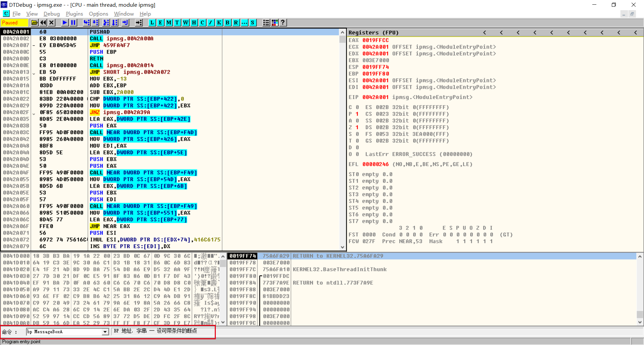Viewport: 644px width, 345px height.
Task: Open the File menu
Action: (x=16, y=14)
